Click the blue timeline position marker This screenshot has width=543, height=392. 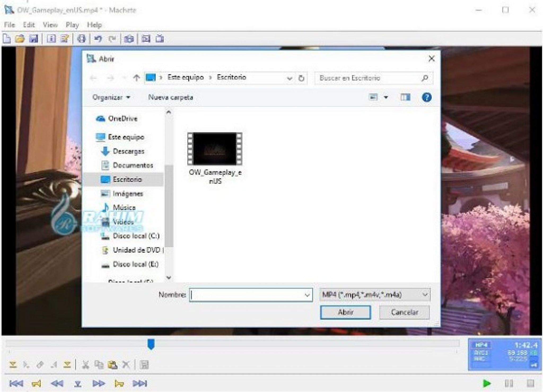(x=151, y=343)
